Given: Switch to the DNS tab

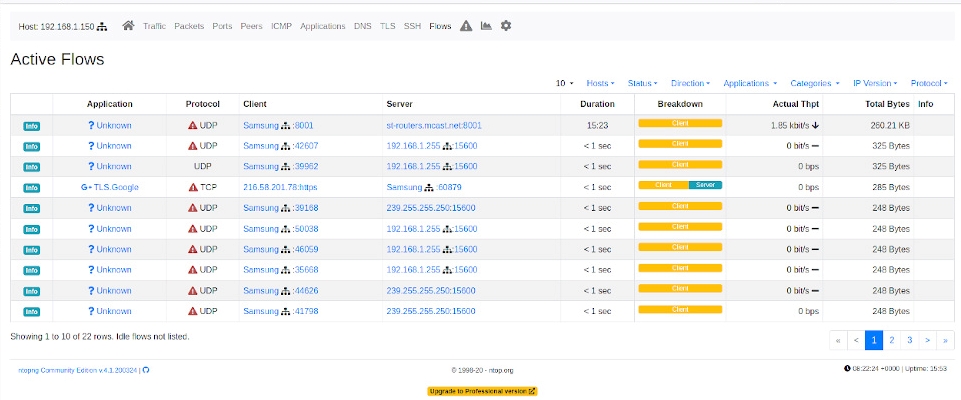Looking at the screenshot, I should coord(363,26).
